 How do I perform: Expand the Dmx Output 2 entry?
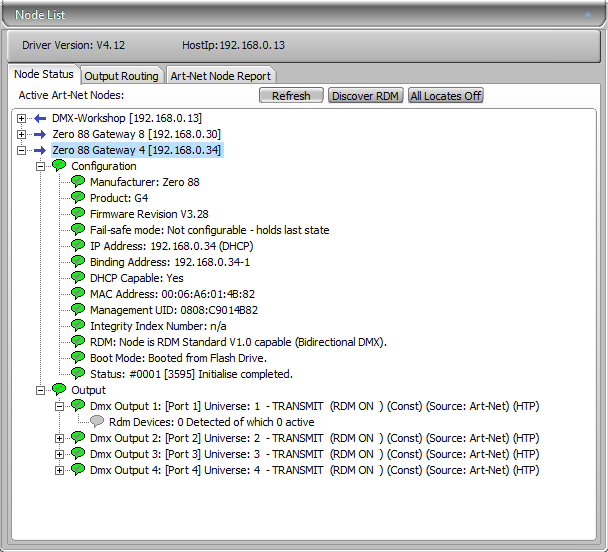point(59,438)
